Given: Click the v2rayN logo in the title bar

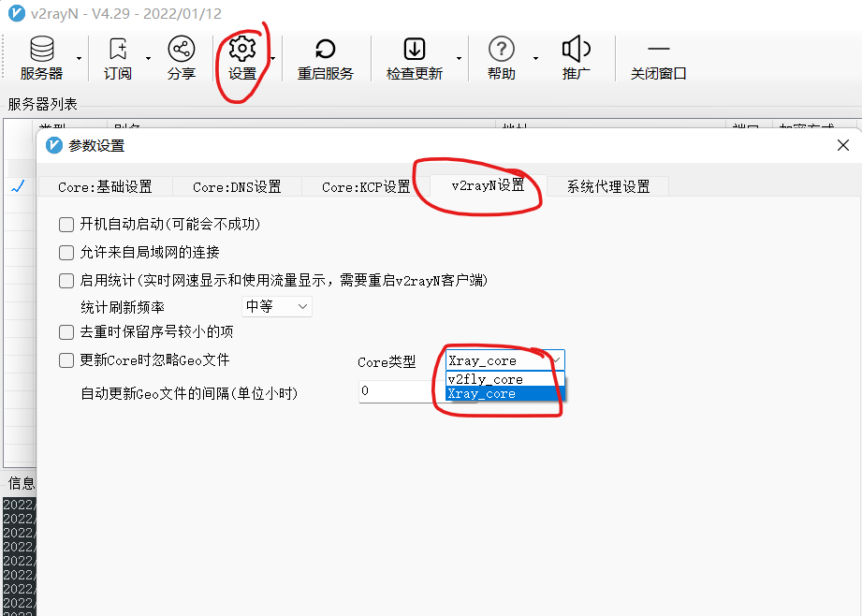Looking at the screenshot, I should [17, 13].
